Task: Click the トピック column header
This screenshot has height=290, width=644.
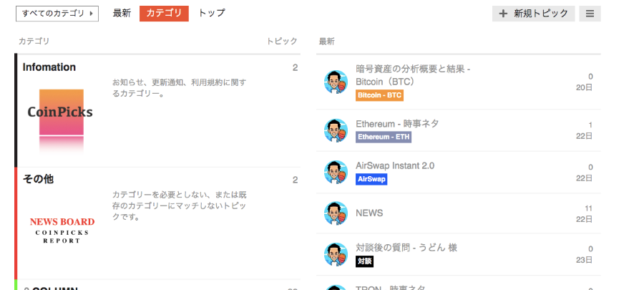Action: [282, 41]
